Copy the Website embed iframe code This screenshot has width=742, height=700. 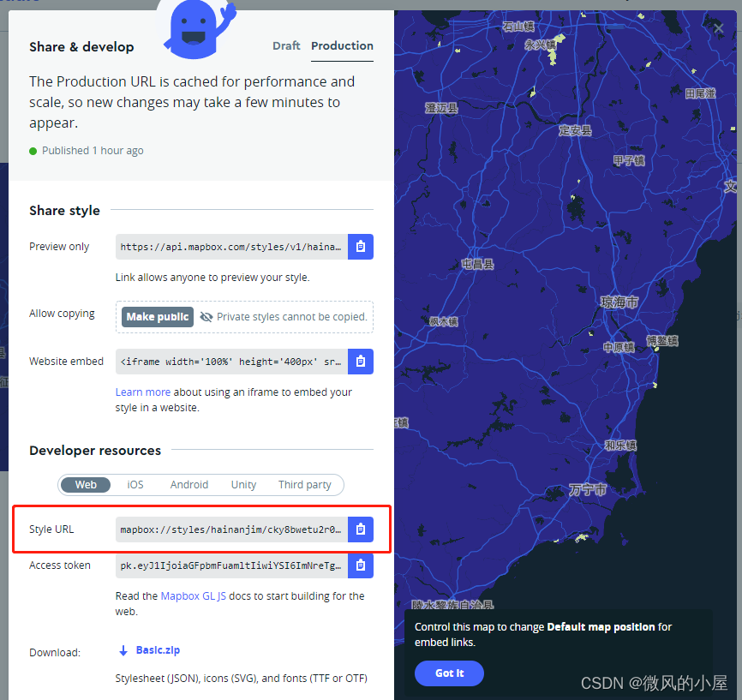(360, 362)
